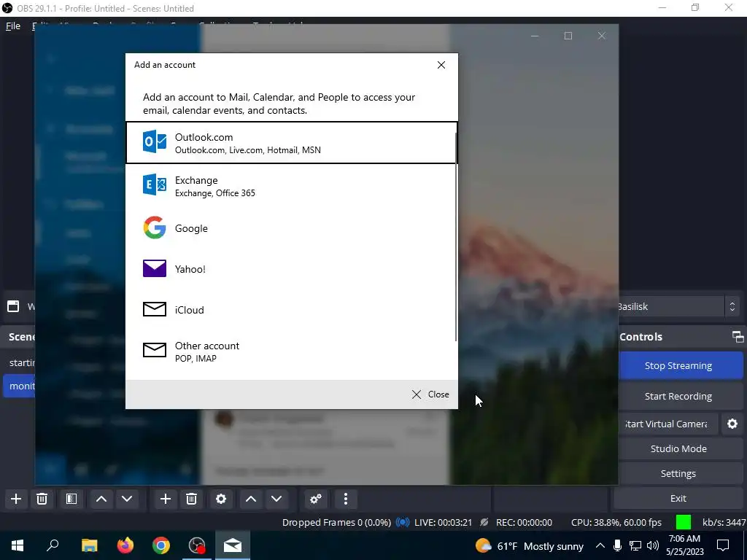Open the Basilisk window dropdown
The height and width of the screenshot is (560, 747).
(x=732, y=307)
